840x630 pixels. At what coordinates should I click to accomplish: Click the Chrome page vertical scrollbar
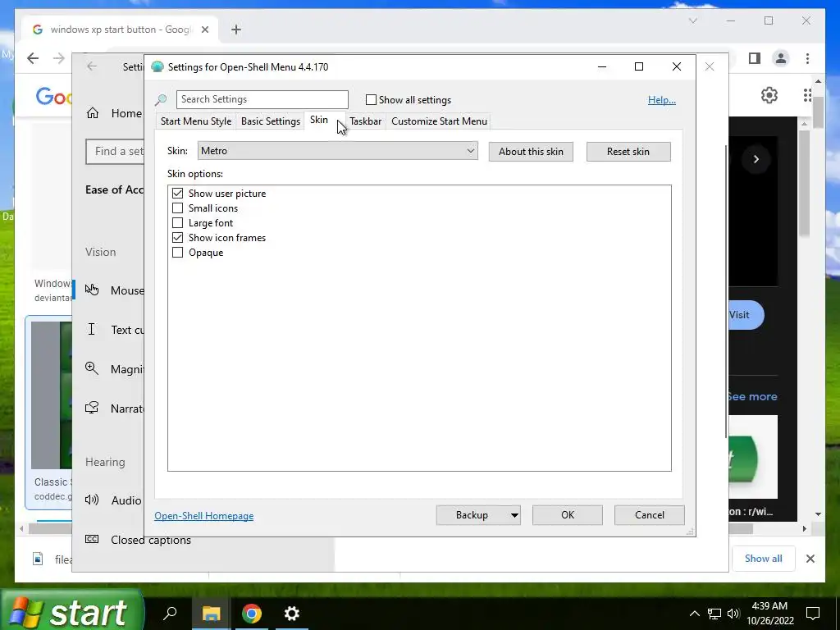point(818,113)
